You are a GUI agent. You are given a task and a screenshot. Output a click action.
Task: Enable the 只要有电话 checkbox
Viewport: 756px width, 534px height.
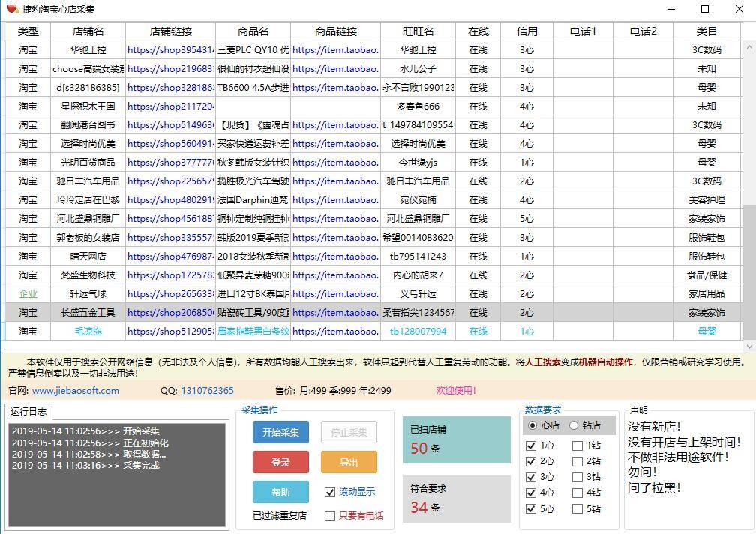[x=330, y=516]
